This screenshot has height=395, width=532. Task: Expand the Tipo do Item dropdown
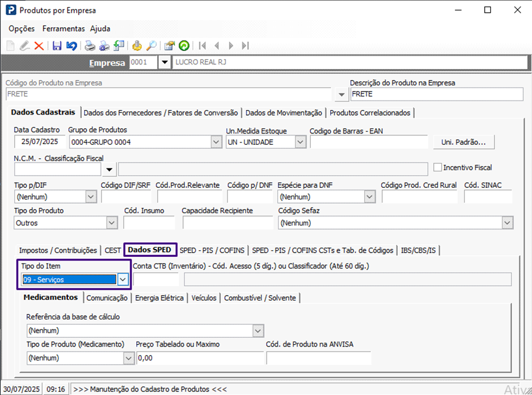(x=123, y=279)
